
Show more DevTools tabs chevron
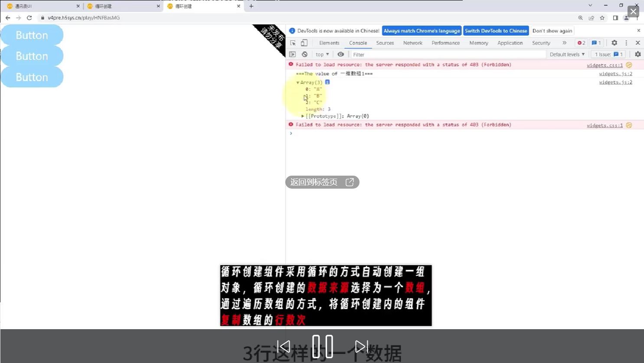(564, 43)
